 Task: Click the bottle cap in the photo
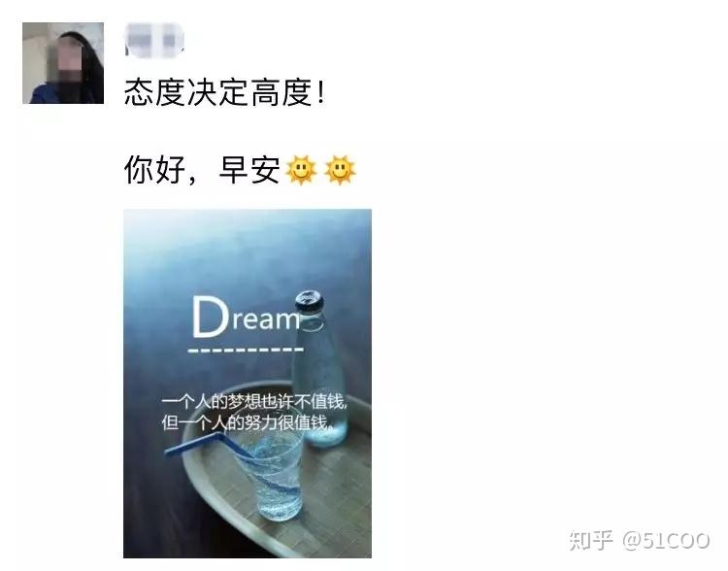tap(310, 301)
